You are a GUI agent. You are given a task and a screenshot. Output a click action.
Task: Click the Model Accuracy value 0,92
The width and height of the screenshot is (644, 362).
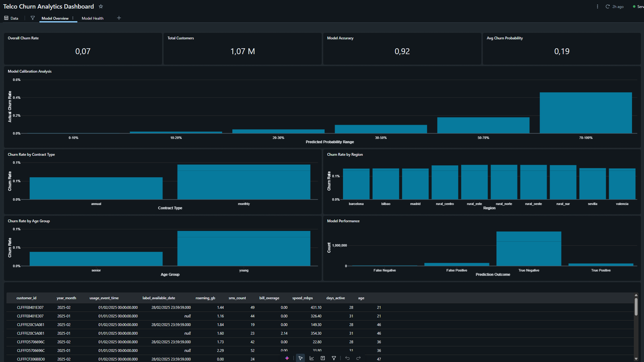[x=402, y=51]
